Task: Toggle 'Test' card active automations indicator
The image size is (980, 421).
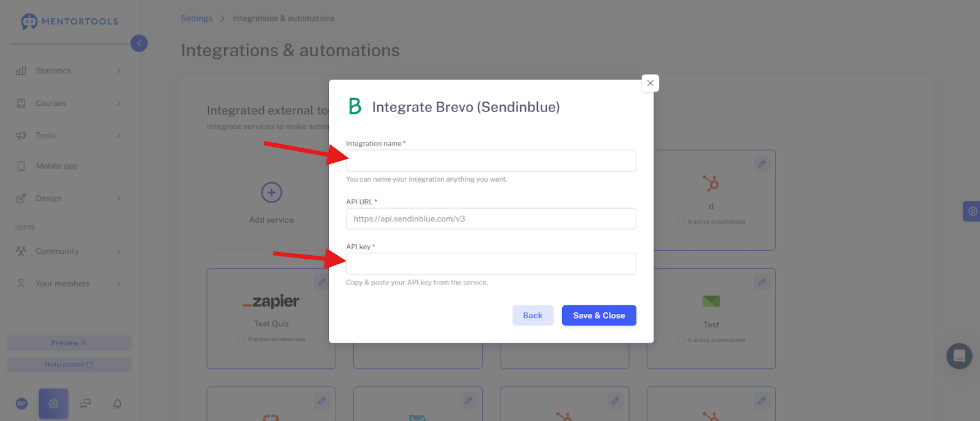Action: pyautogui.click(x=682, y=340)
